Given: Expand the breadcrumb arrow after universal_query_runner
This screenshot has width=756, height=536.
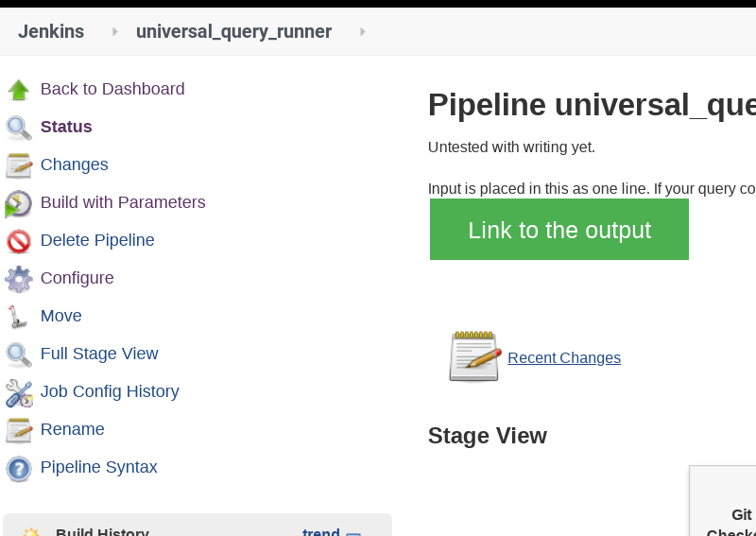Looking at the screenshot, I should pyautogui.click(x=362, y=32).
